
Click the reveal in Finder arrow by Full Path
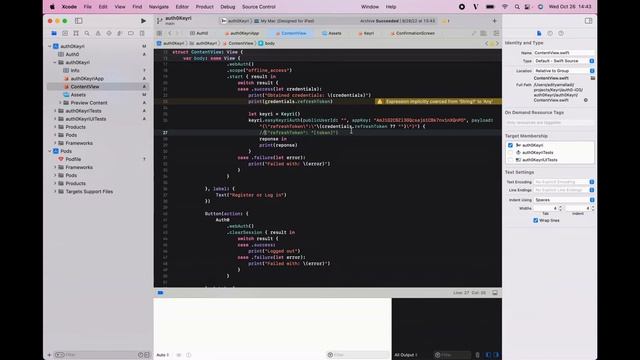586,100
